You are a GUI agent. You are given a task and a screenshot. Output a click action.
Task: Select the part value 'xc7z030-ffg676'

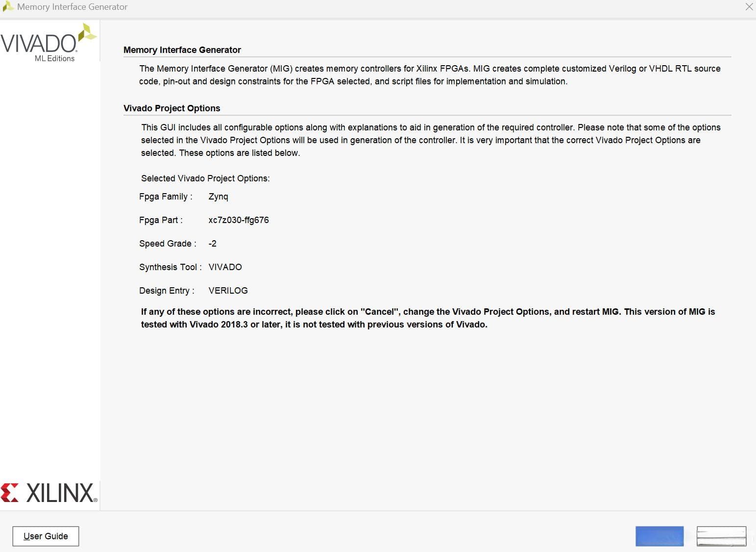tap(239, 220)
